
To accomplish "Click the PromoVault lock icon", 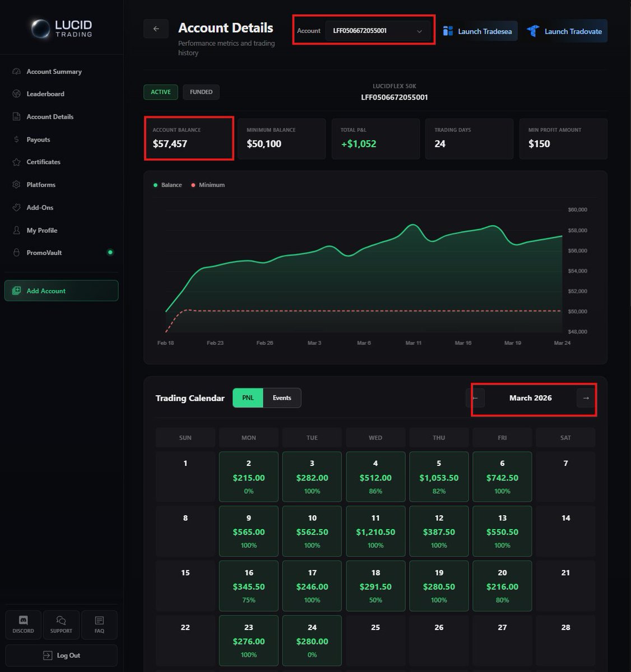I will coord(16,253).
